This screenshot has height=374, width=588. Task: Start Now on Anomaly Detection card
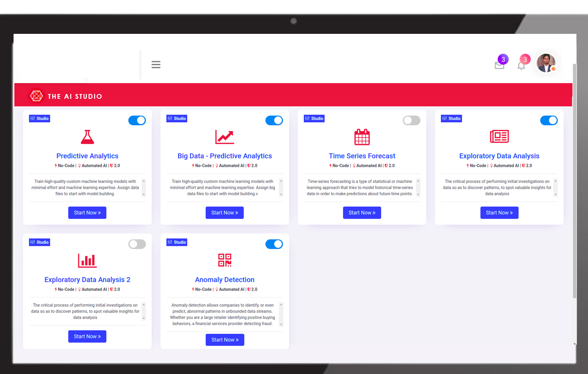225,340
